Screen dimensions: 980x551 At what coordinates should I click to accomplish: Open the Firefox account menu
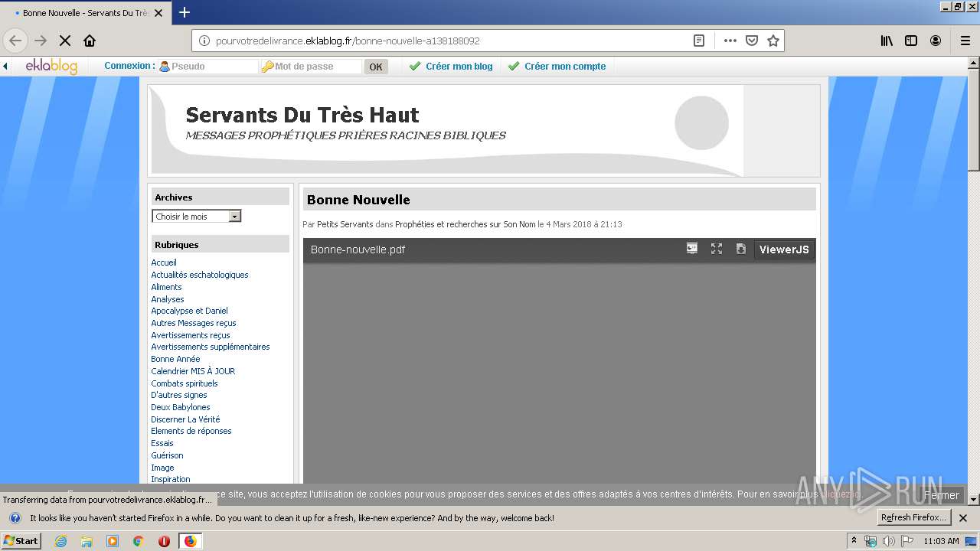(x=936, y=41)
